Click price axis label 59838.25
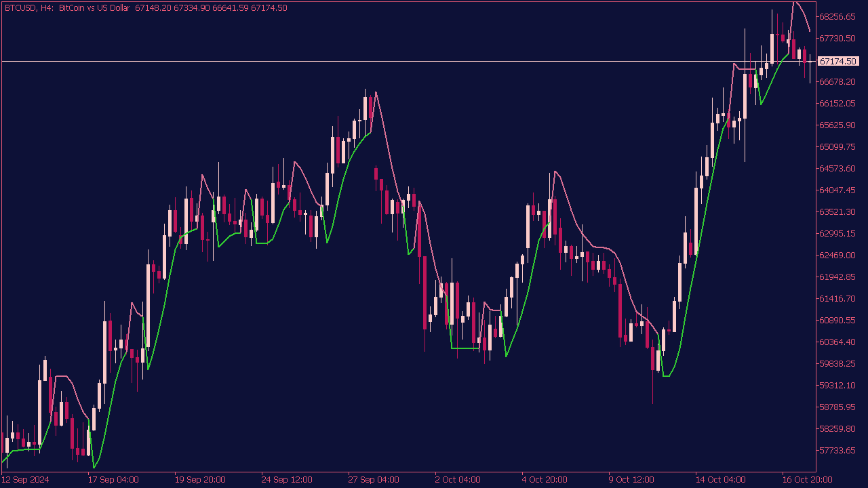 [837, 363]
